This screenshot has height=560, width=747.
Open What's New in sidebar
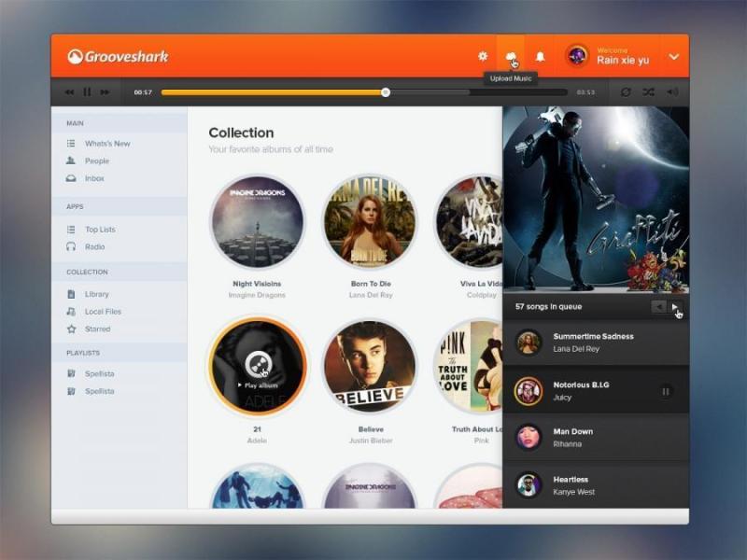pos(107,144)
